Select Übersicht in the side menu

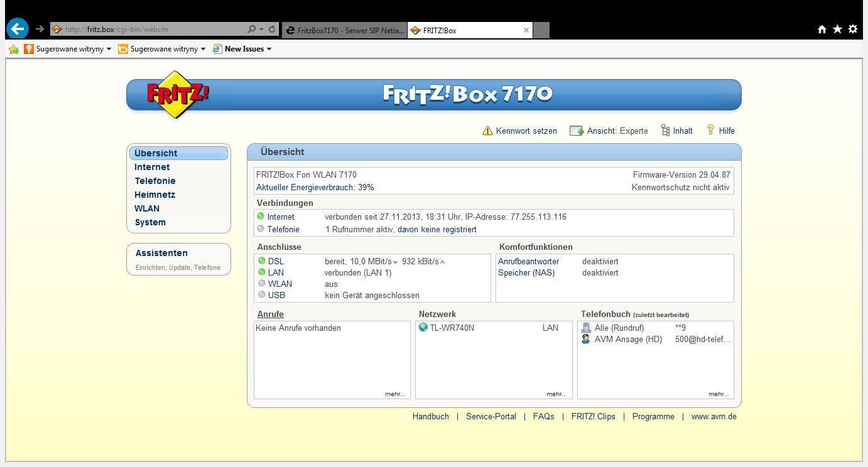coord(178,153)
